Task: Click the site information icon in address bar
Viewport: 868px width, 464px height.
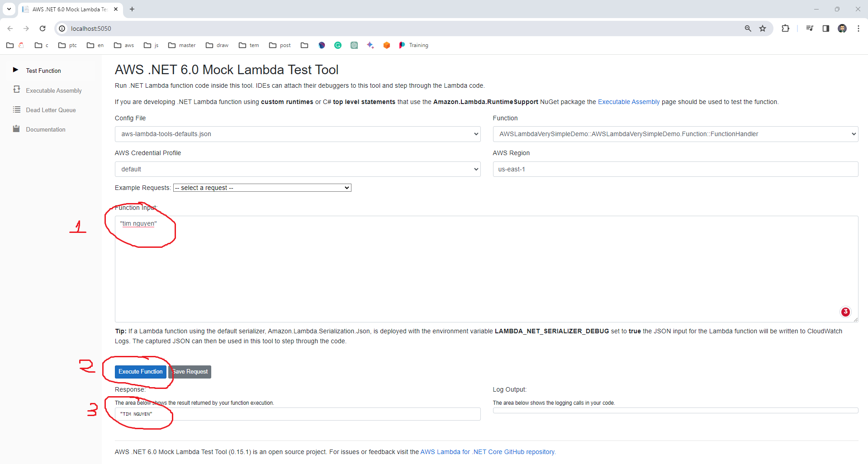Action: [x=62, y=28]
